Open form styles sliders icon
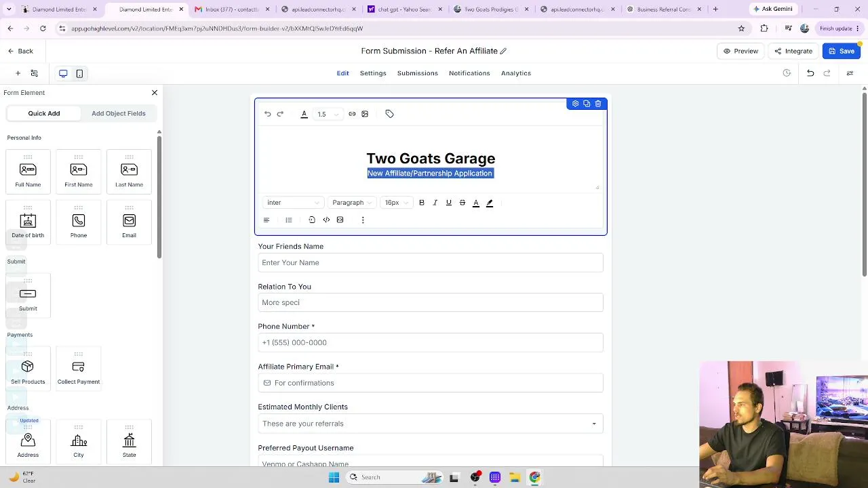The height and width of the screenshot is (488, 868). pos(850,73)
